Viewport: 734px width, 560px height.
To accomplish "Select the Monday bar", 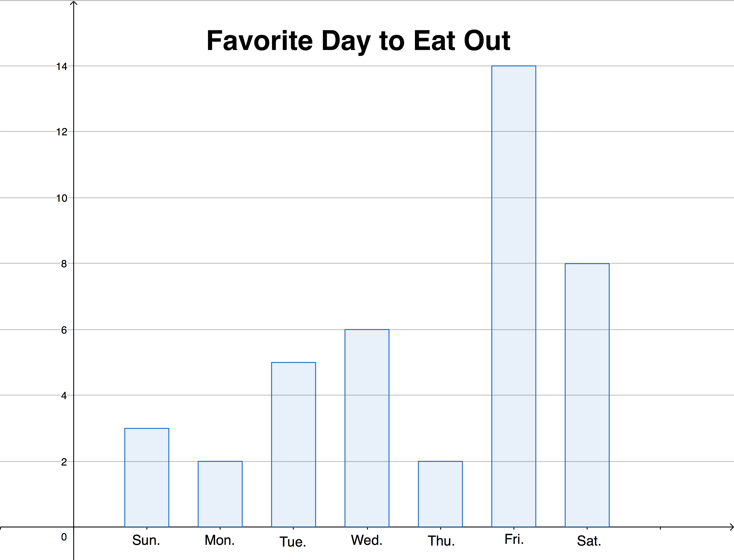I will click(220, 494).
